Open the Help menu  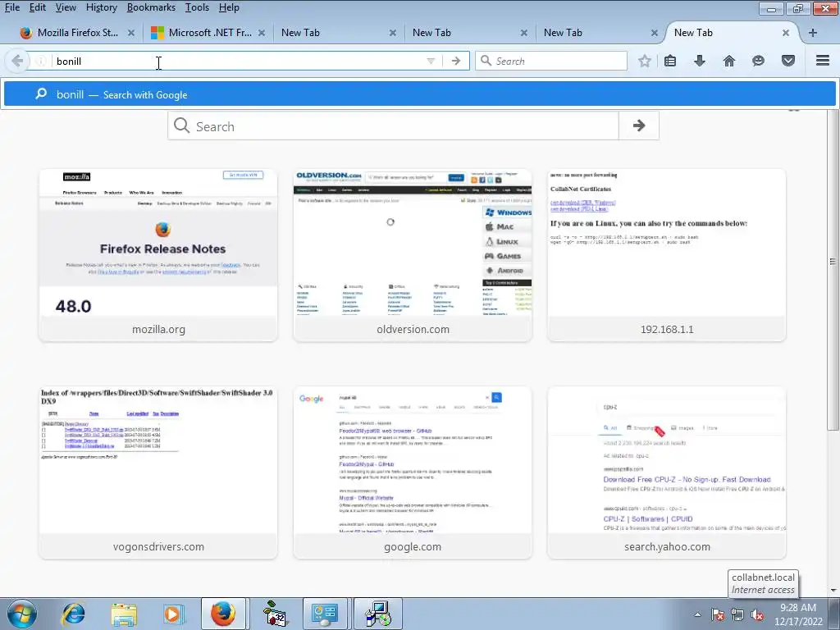click(x=229, y=7)
